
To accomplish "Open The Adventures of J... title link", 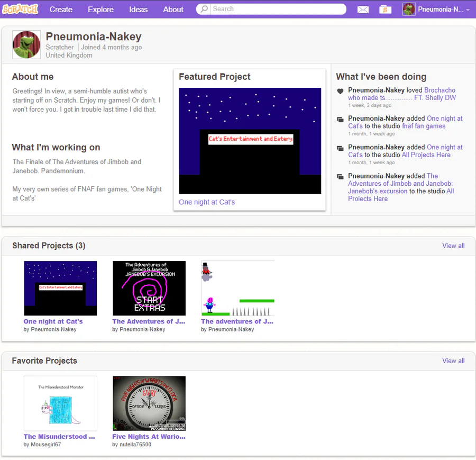I will (149, 321).
